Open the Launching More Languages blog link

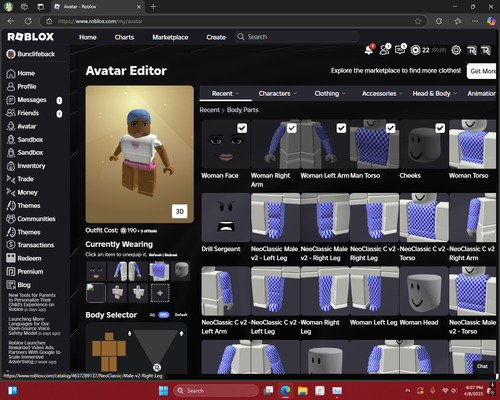(x=34, y=326)
